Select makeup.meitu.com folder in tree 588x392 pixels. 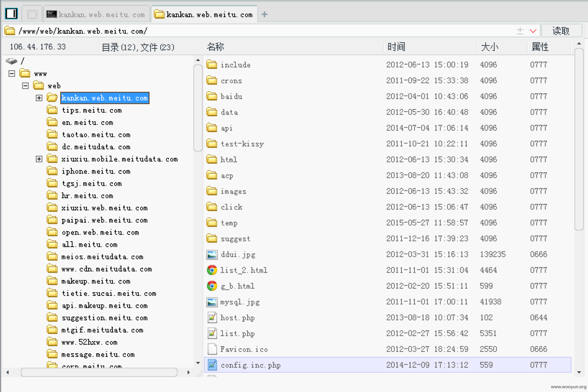96,281
